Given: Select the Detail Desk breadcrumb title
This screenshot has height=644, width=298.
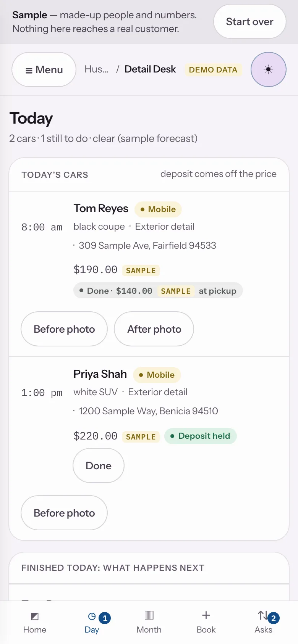Looking at the screenshot, I should tap(150, 69).
